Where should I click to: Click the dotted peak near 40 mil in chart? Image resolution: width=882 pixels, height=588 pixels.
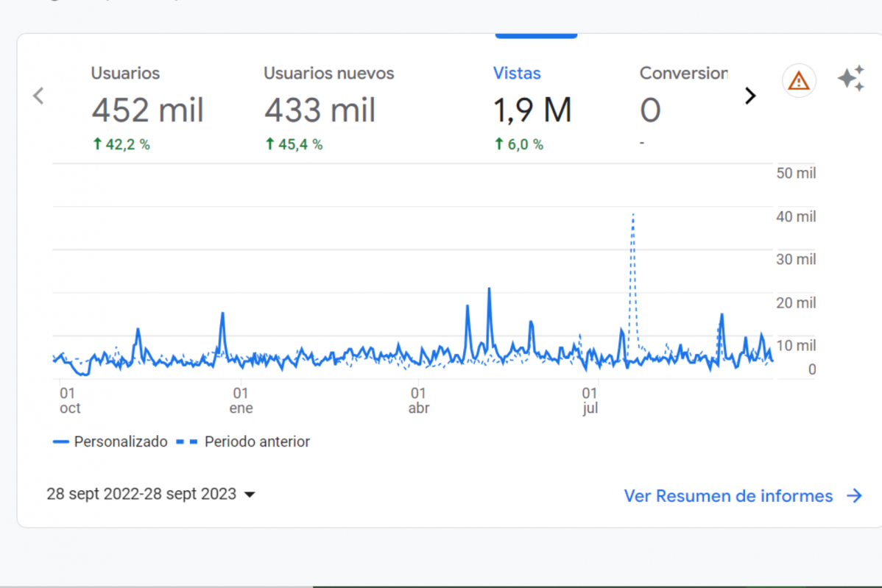(x=633, y=214)
